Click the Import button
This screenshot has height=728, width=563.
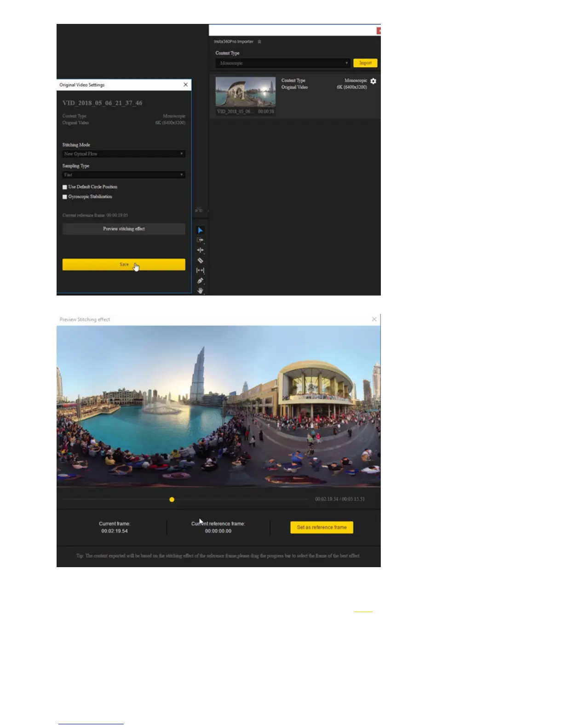(x=365, y=63)
